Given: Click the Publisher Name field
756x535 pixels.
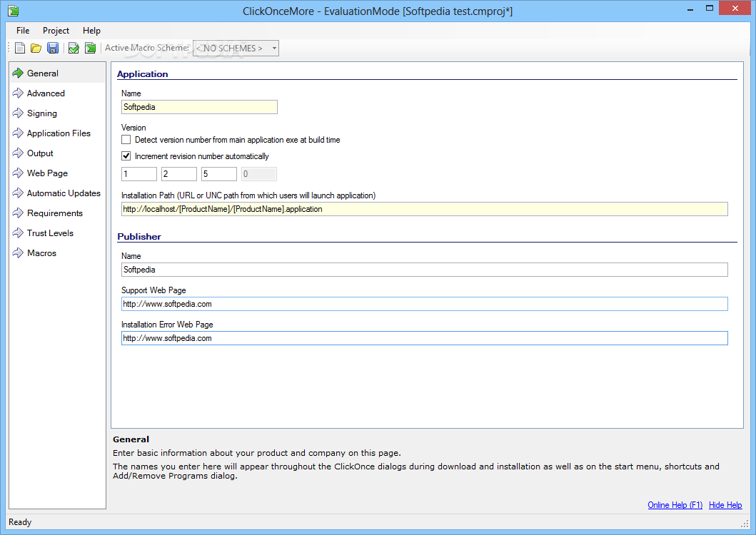Looking at the screenshot, I should click(425, 270).
